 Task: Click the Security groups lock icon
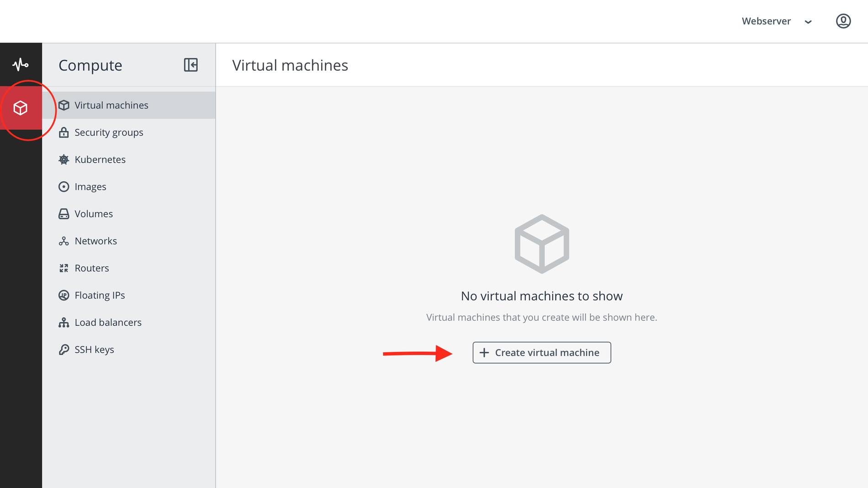pos(64,133)
